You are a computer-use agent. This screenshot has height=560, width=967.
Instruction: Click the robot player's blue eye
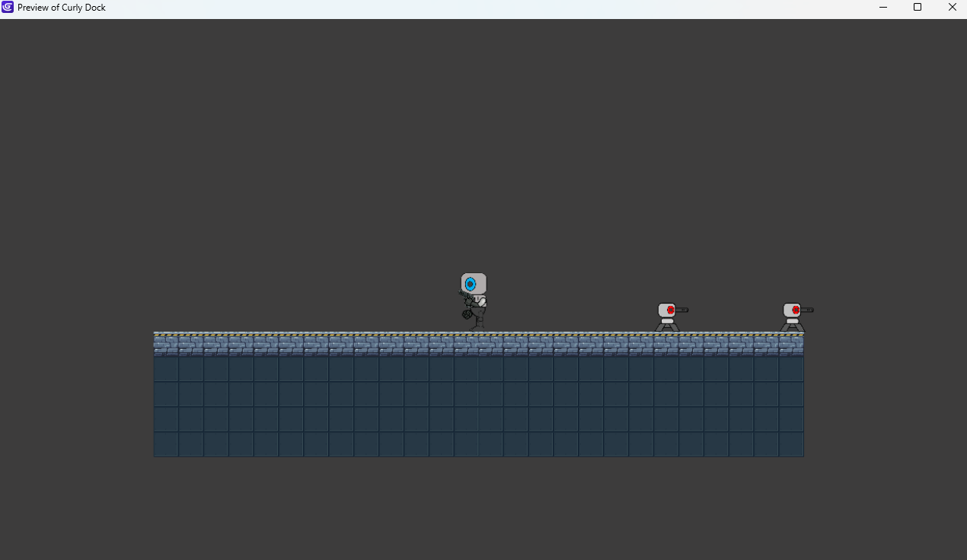(x=470, y=284)
